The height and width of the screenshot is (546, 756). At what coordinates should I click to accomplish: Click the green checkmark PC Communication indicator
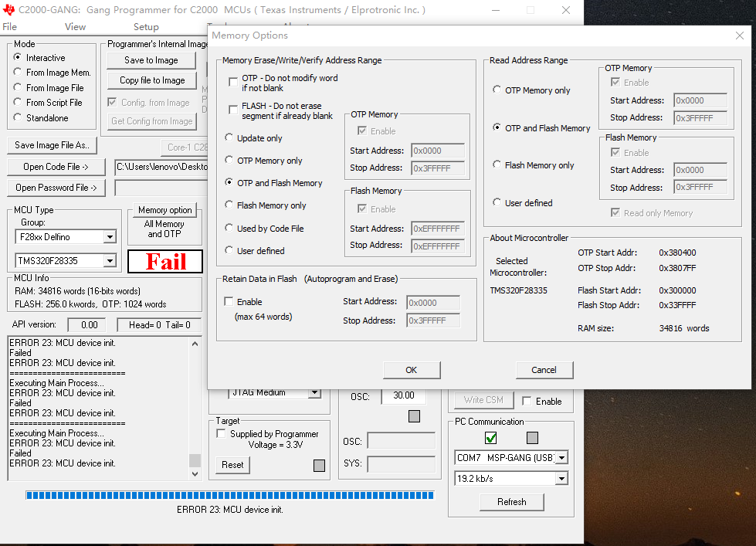[491, 438]
